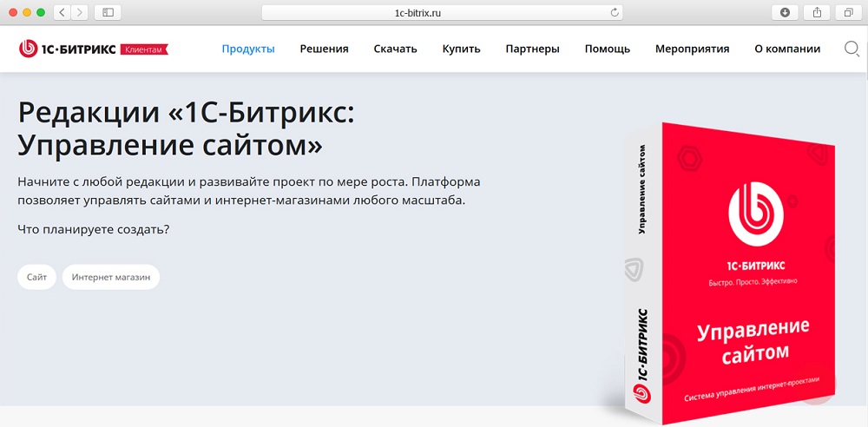
Task: Click the 1c-bitrix.ru address bar
Action: (442, 13)
